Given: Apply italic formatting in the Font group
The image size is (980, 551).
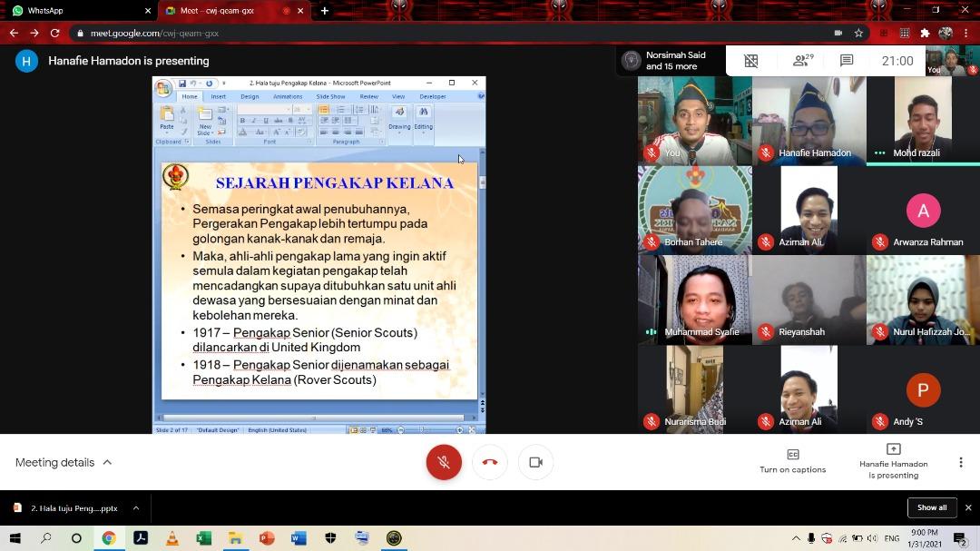Looking at the screenshot, I should [x=253, y=121].
